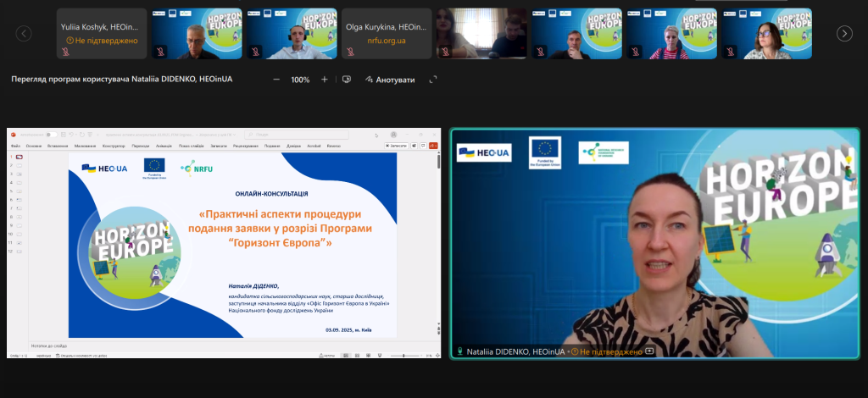Open the Записати ribbon tab
Image resolution: width=868 pixels, height=398 pixels.
point(218,146)
